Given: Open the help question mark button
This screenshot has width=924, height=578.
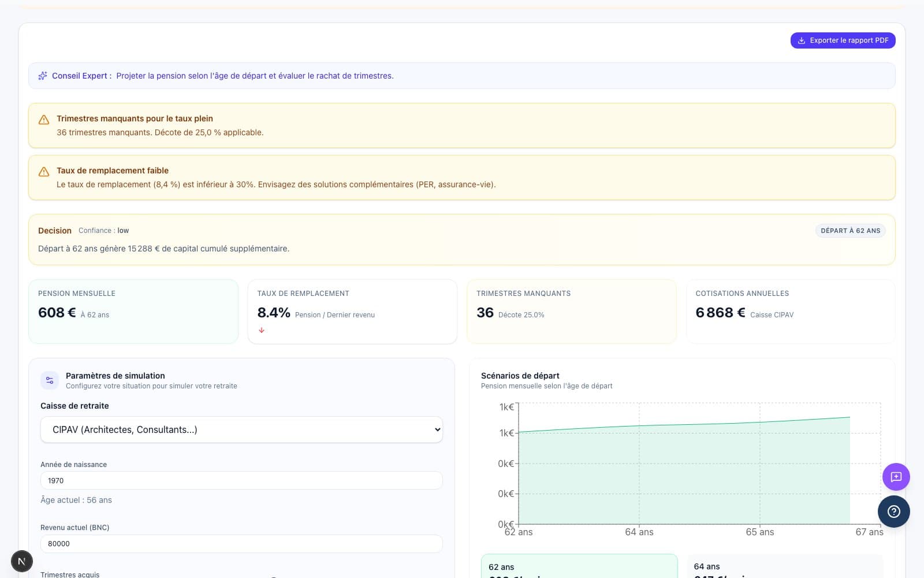Looking at the screenshot, I should click(893, 512).
